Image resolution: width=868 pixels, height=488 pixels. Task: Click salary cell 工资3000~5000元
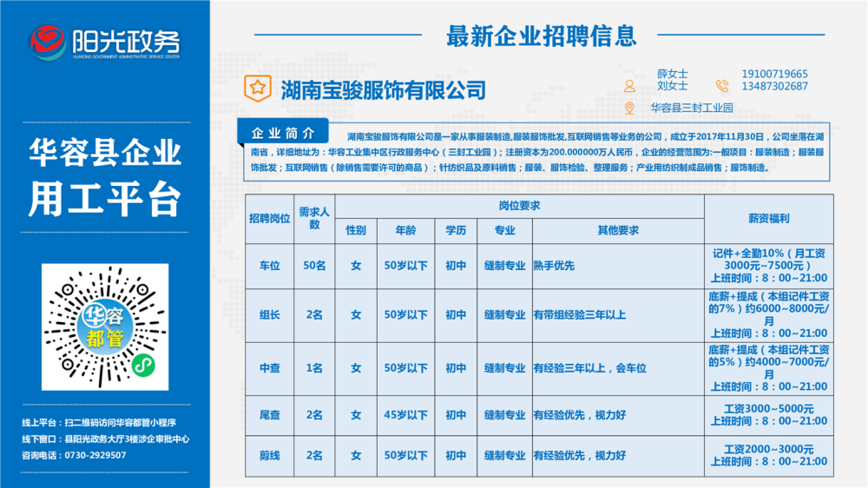769,415
